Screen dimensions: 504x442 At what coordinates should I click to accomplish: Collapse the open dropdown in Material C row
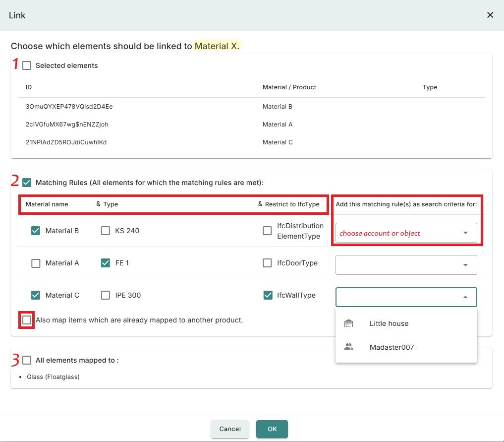pyautogui.click(x=406, y=297)
